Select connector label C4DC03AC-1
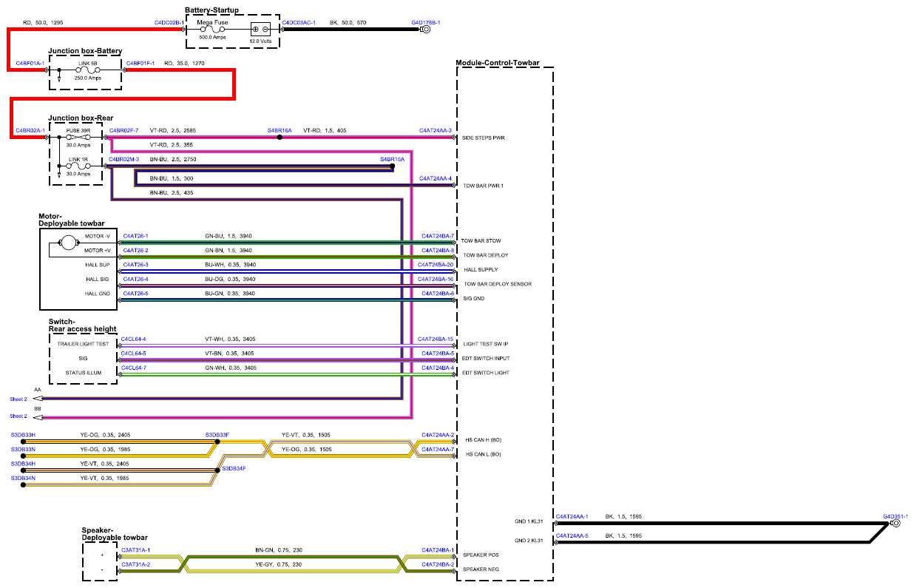 (299, 23)
